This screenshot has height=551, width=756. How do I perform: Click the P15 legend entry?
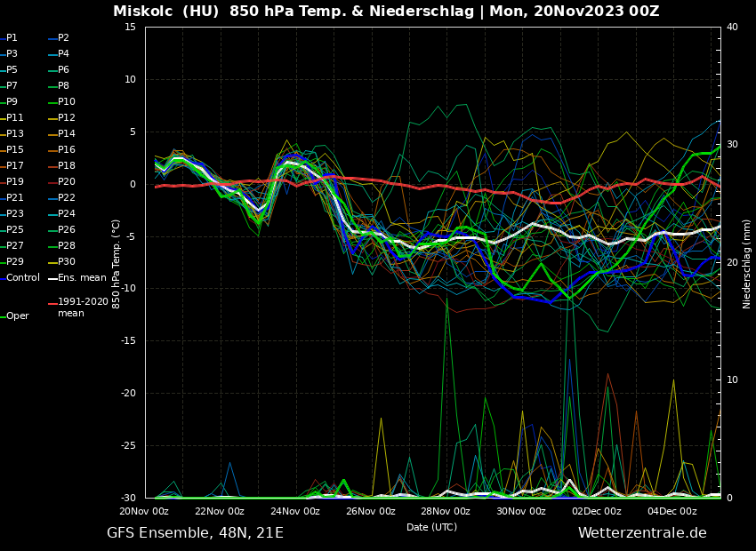(15, 150)
